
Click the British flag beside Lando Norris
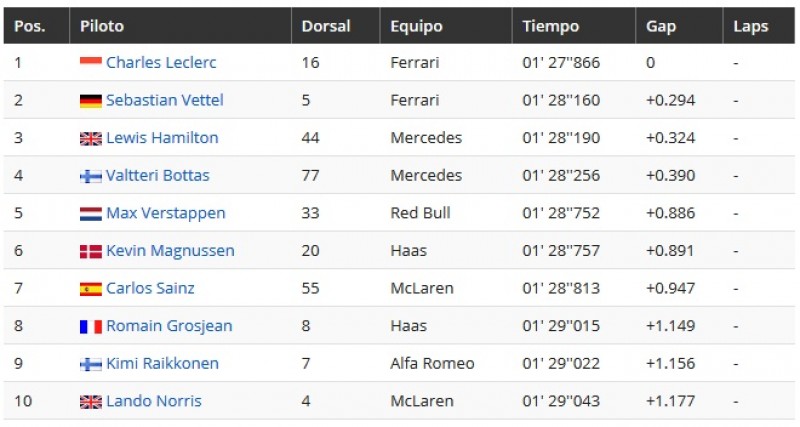click(91, 401)
